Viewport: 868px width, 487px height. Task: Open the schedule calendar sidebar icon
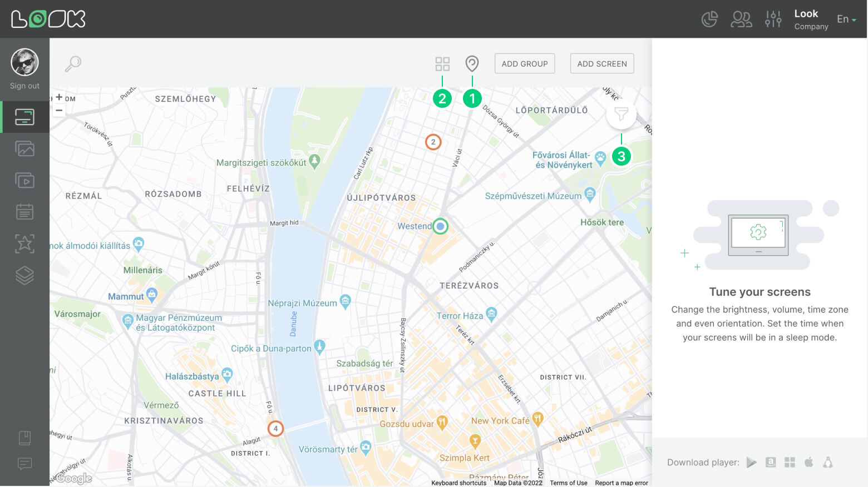pos(24,212)
